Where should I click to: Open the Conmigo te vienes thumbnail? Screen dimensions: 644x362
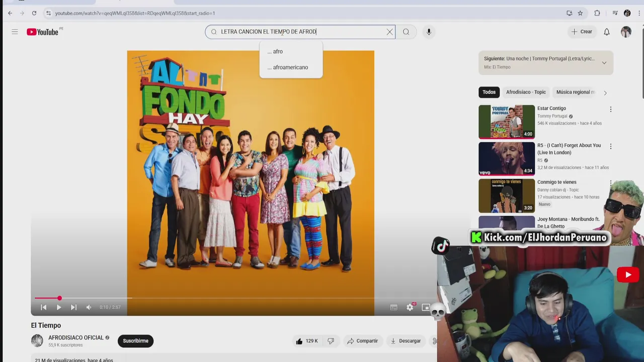(x=507, y=196)
